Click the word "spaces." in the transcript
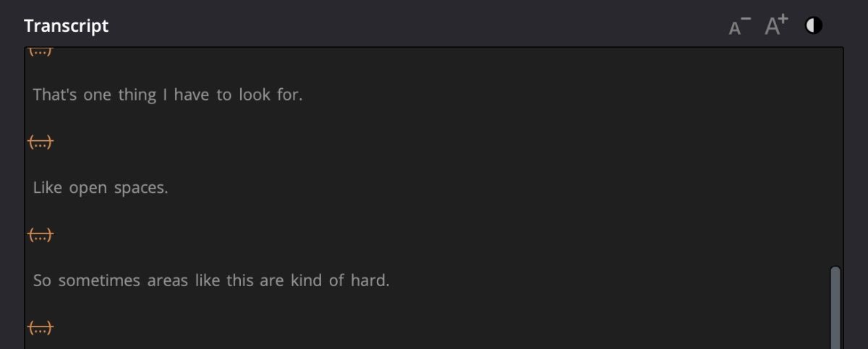The image size is (868, 349). pyautogui.click(x=141, y=188)
